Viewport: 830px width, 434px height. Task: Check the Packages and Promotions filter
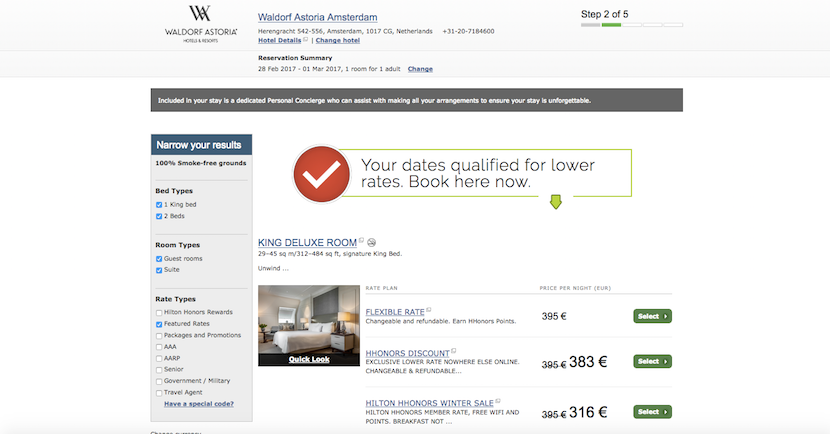(159, 335)
